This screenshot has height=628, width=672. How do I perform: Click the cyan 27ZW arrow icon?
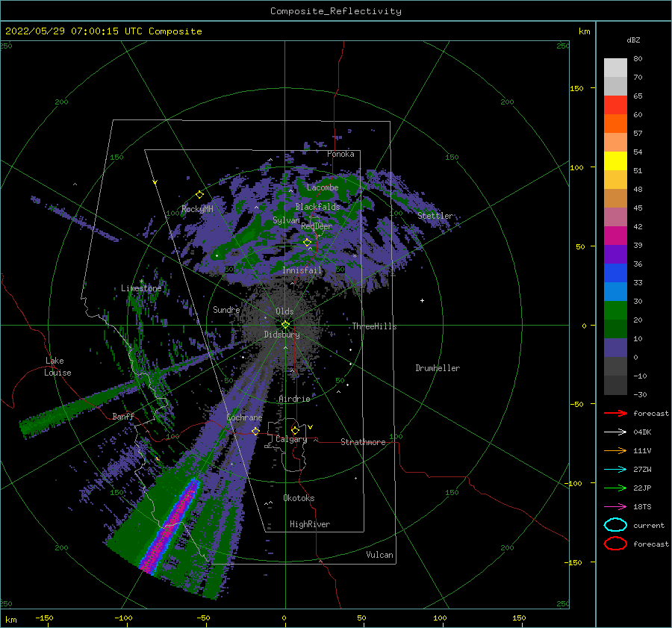click(615, 470)
